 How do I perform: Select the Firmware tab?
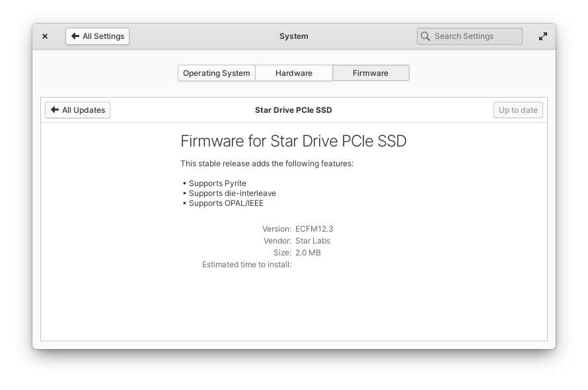(x=370, y=73)
